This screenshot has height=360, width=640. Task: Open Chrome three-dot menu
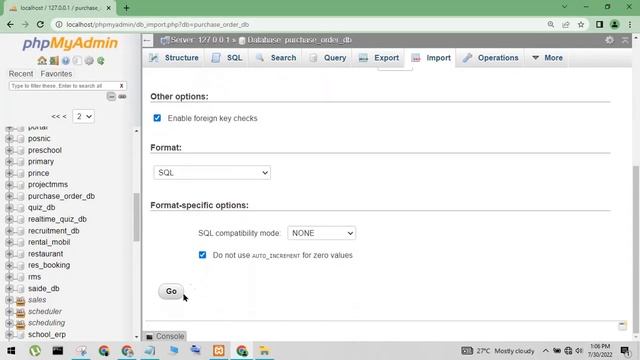tap(630, 24)
